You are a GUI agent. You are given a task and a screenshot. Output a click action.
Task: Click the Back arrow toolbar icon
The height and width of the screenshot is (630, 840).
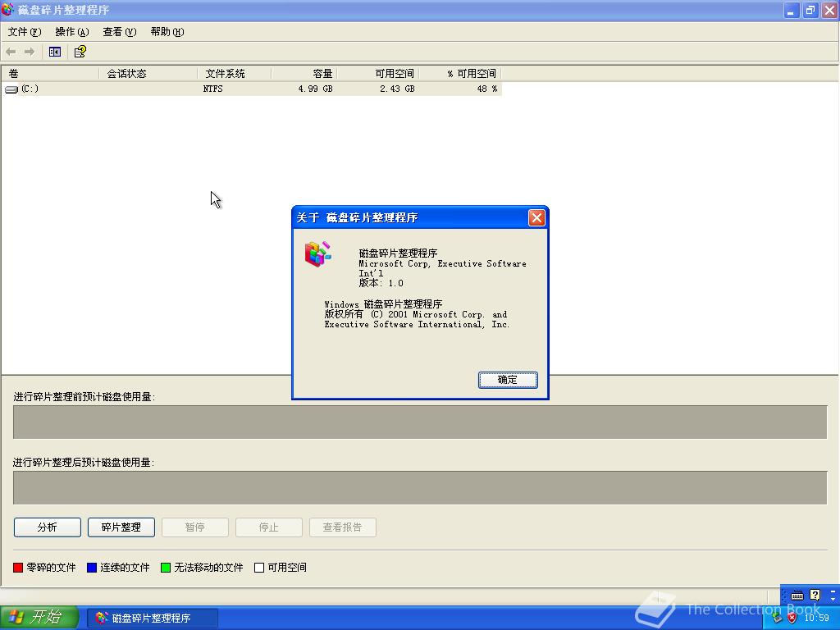point(11,52)
